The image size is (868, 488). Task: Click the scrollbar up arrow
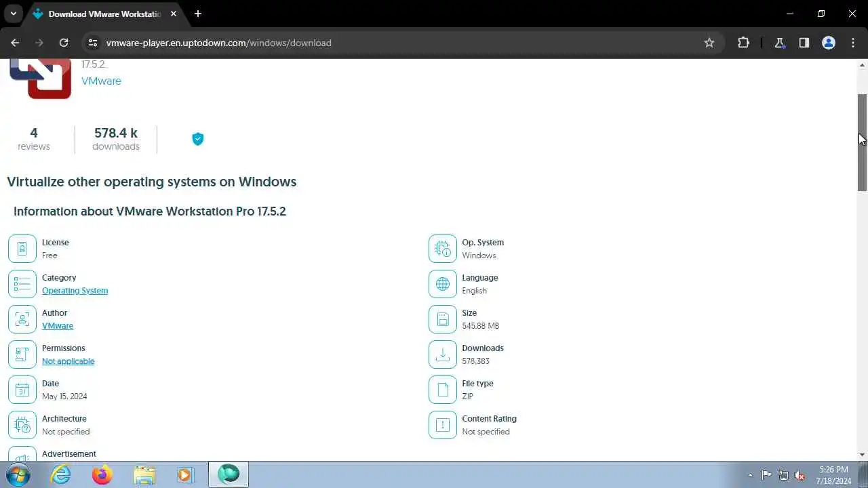click(863, 65)
